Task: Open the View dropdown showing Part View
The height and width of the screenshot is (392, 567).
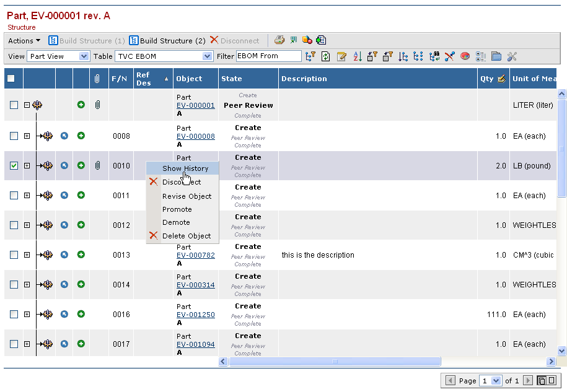Action: 59,56
